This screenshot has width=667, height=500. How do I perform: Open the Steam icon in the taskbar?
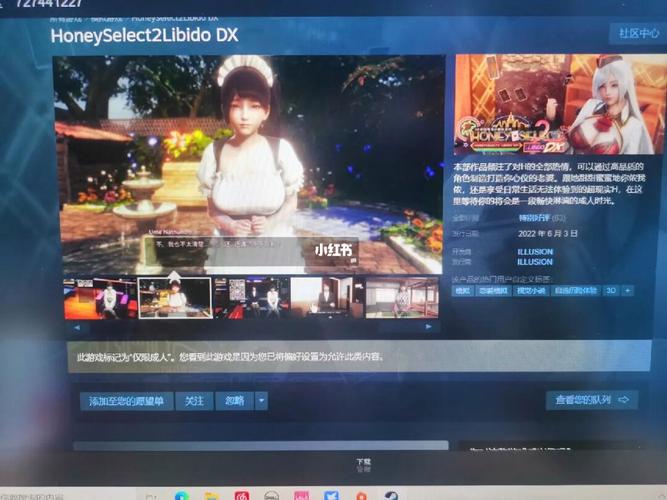click(x=391, y=496)
